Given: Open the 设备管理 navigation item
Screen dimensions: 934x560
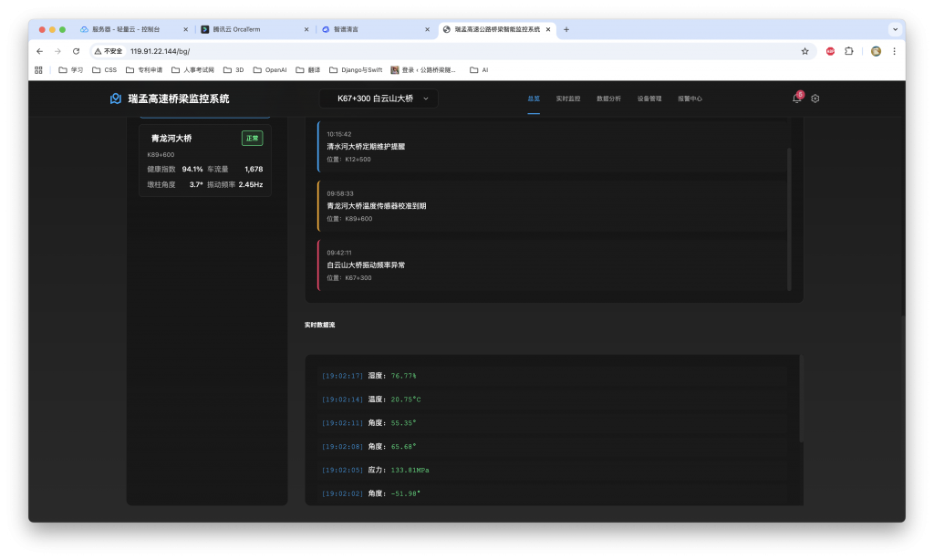Looking at the screenshot, I should tap(649, 99).
